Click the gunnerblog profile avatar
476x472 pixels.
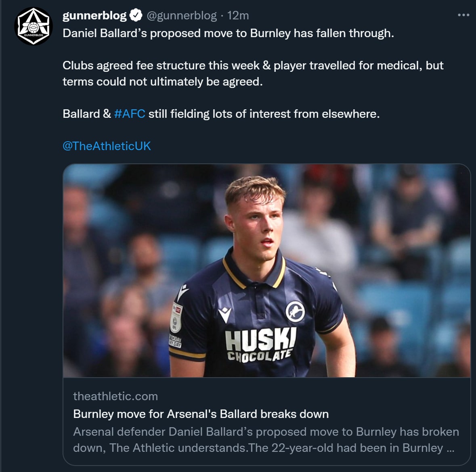34,27
